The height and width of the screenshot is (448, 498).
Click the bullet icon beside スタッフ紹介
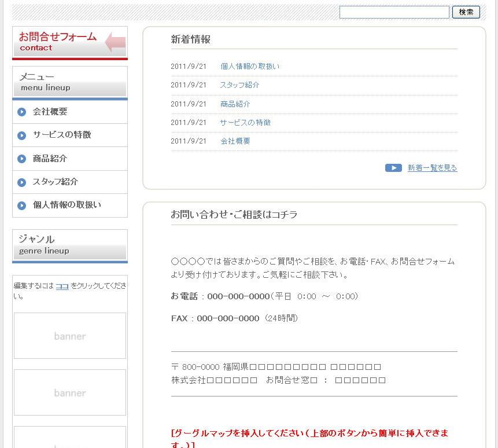tap(22, 182)
